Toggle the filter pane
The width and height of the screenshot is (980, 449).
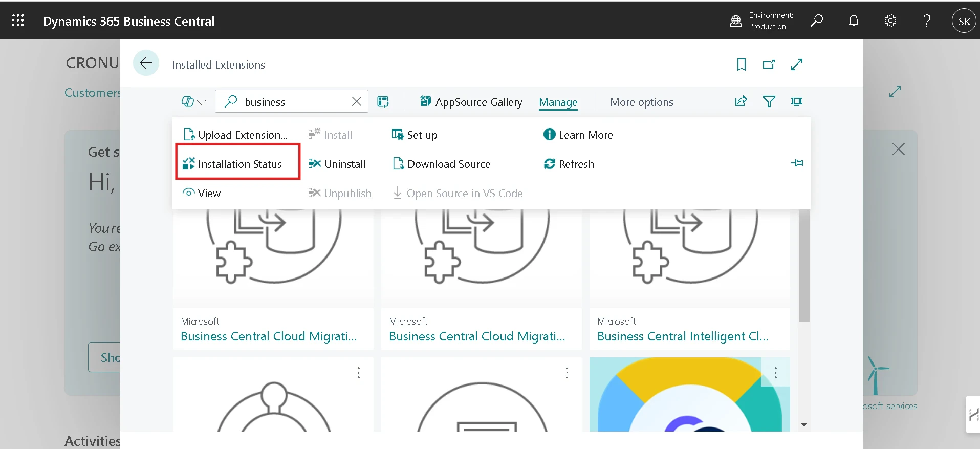[769, 101]
